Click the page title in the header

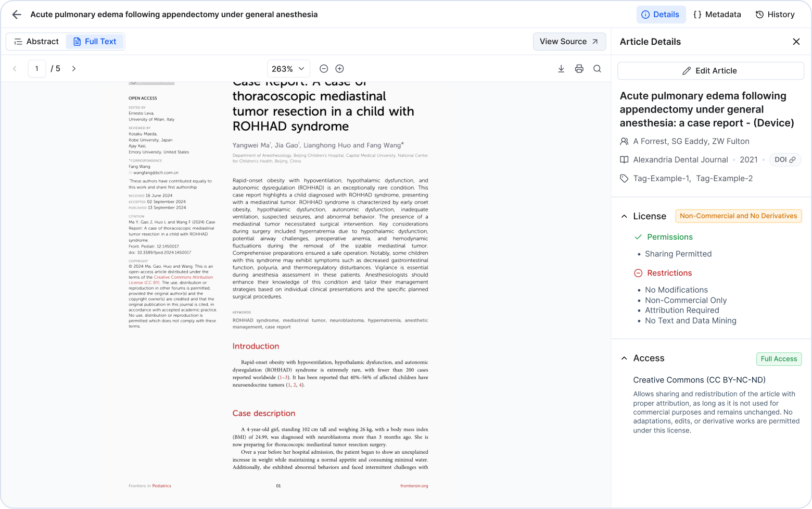[174, 15]
